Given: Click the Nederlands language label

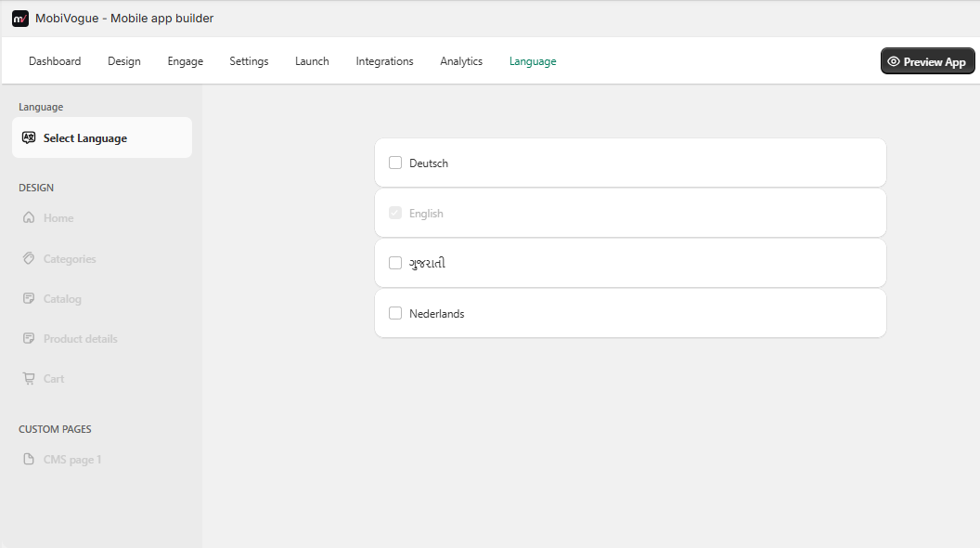Looking at the screenshot, I should [437, 313].
